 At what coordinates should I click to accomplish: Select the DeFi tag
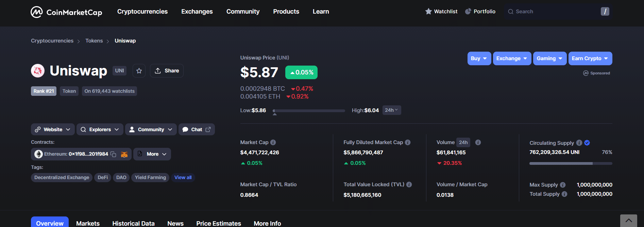point(103,177)
